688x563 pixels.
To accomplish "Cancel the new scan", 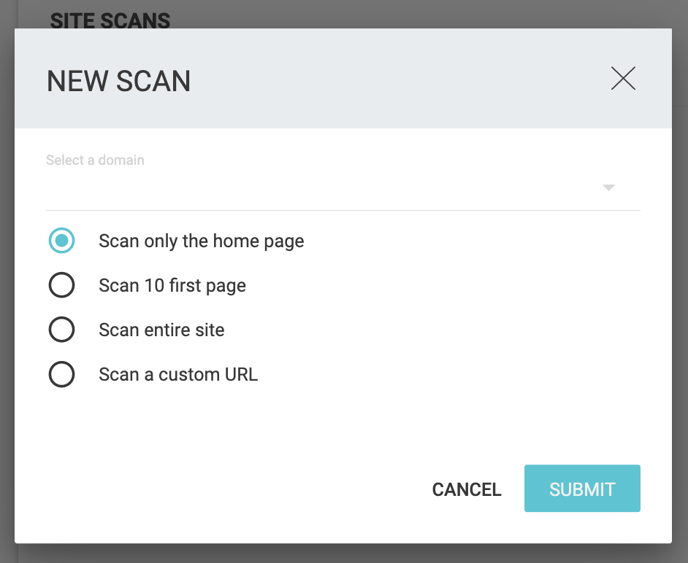I will pos(466,489).
